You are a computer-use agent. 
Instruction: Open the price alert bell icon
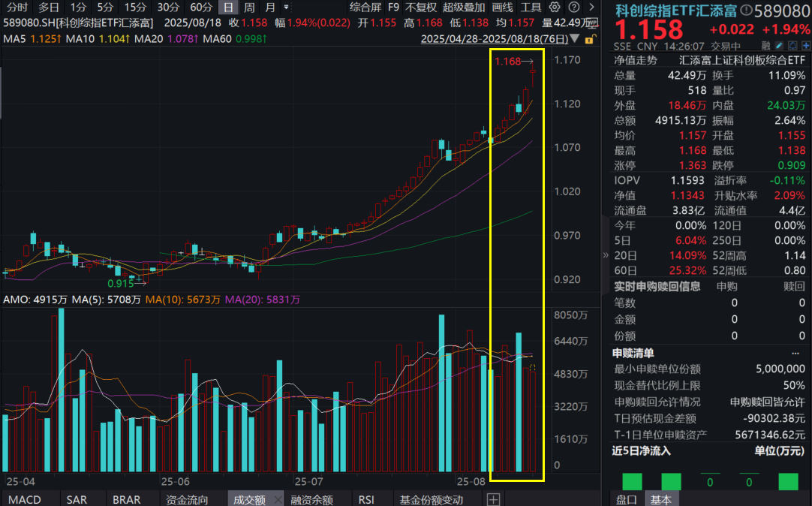(x=792, y=45)
